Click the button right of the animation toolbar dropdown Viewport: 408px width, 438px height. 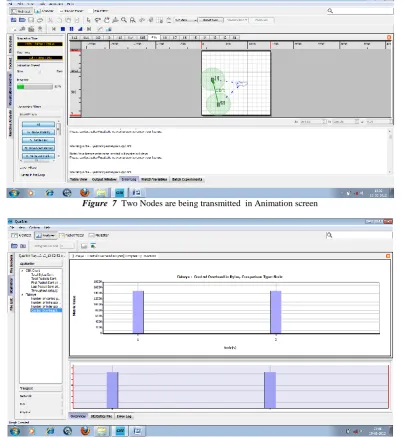pos(211,20)
